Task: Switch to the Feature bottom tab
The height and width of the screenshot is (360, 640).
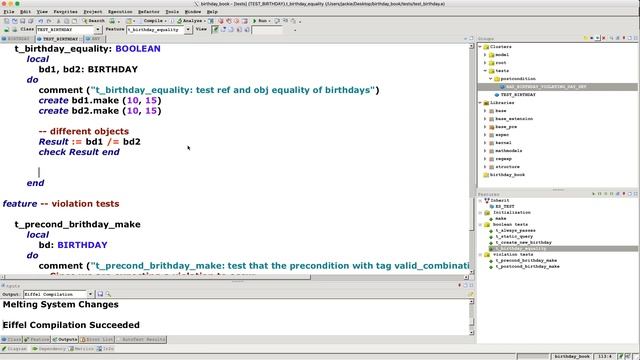Action: [x=37, y=339]
